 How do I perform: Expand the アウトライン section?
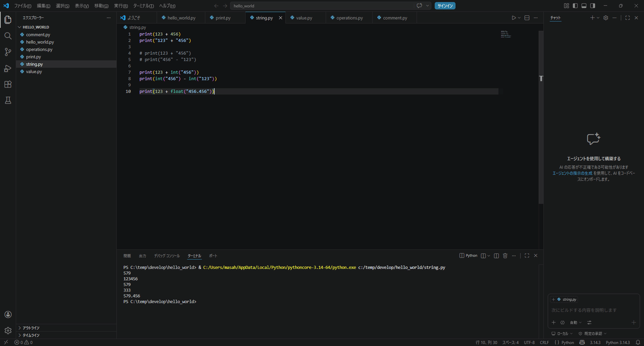[67, 328]
